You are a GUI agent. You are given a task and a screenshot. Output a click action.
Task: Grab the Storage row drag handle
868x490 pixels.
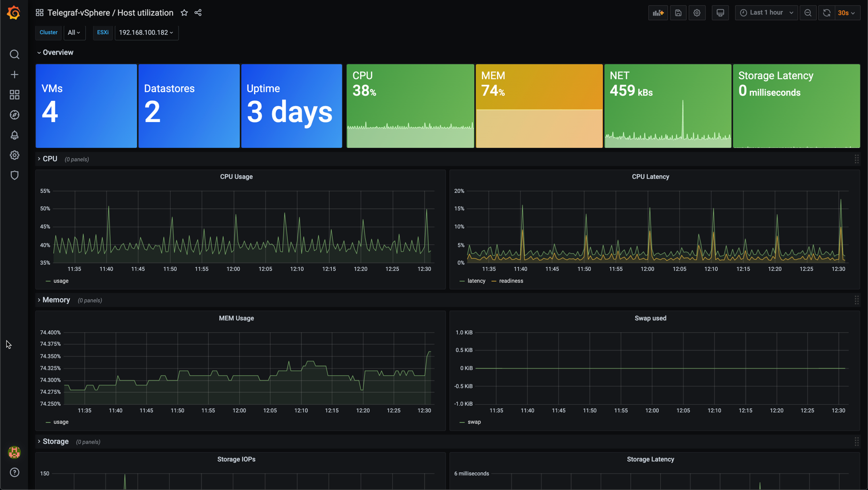pos(857,441)
